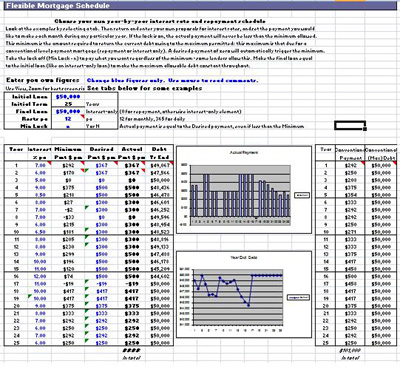The width and height of the screenshot is (400, 381).
Task: Edit the Final Loan $50,000 cell
Action: (x=68, y=111)
